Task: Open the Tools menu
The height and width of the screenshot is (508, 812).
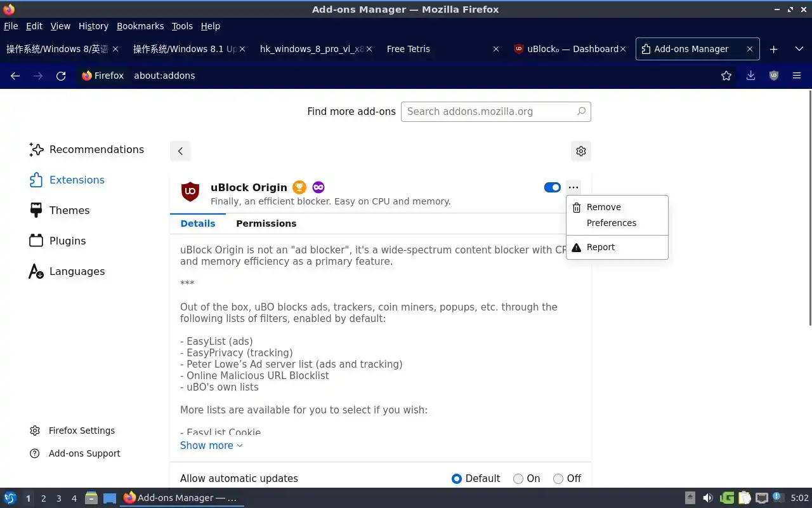Action: click(x=182, y=26)
